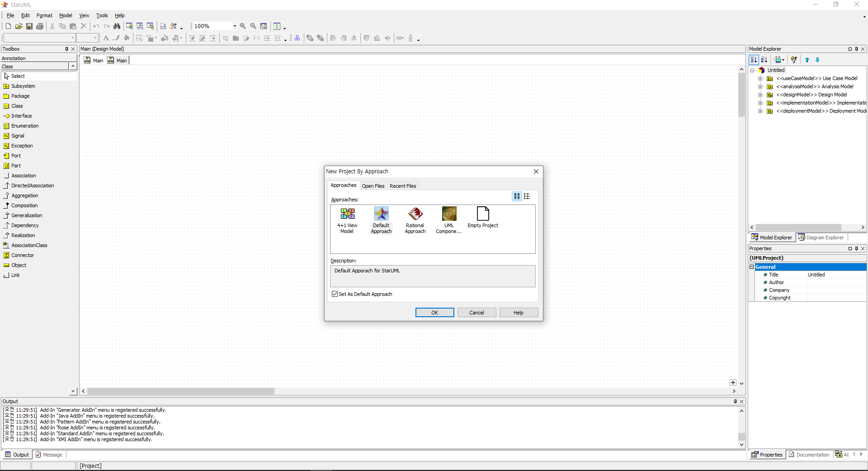The height and width of the screenshot is (471, 868).
Task: Open the Format menu
Action: (44, 15)
